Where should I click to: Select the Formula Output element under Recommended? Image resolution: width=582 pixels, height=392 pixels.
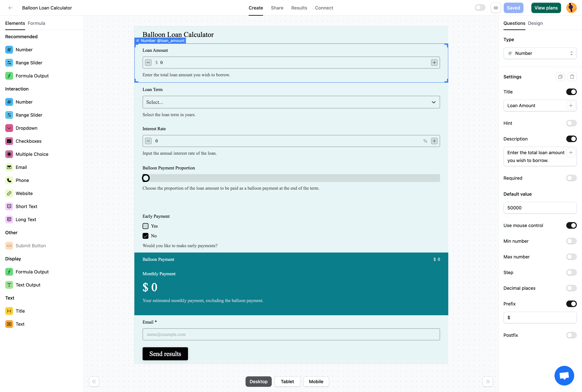(x=32, y=76)
